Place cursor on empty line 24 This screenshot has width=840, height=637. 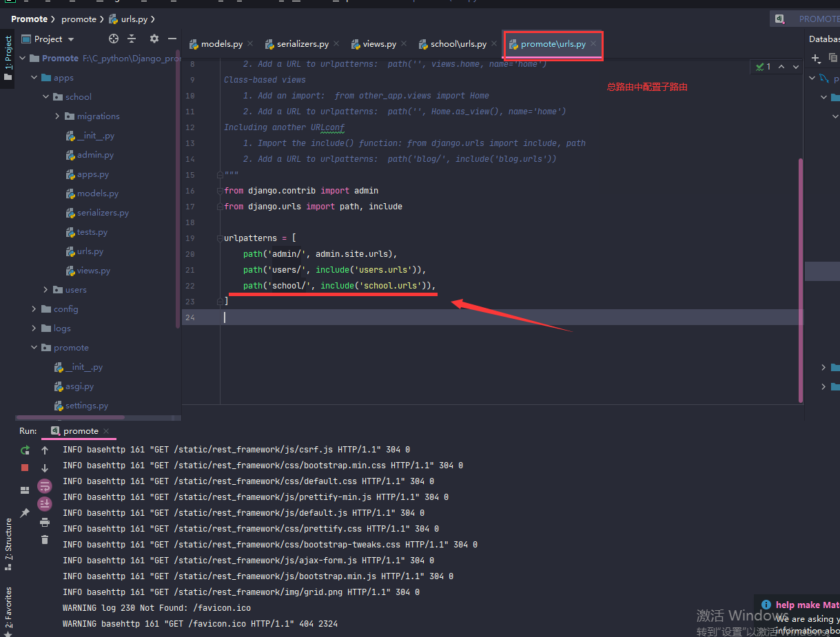[x=492, y=317]
